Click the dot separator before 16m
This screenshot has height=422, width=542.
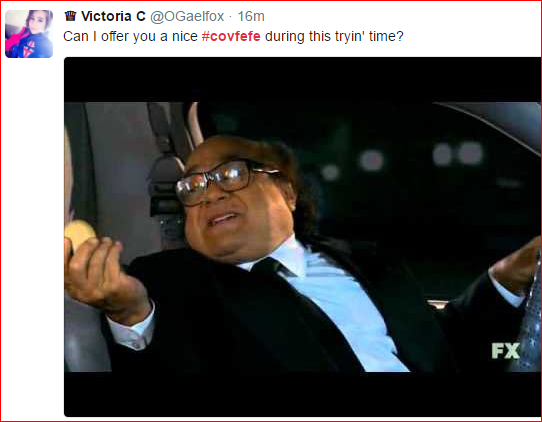(231, 17)
